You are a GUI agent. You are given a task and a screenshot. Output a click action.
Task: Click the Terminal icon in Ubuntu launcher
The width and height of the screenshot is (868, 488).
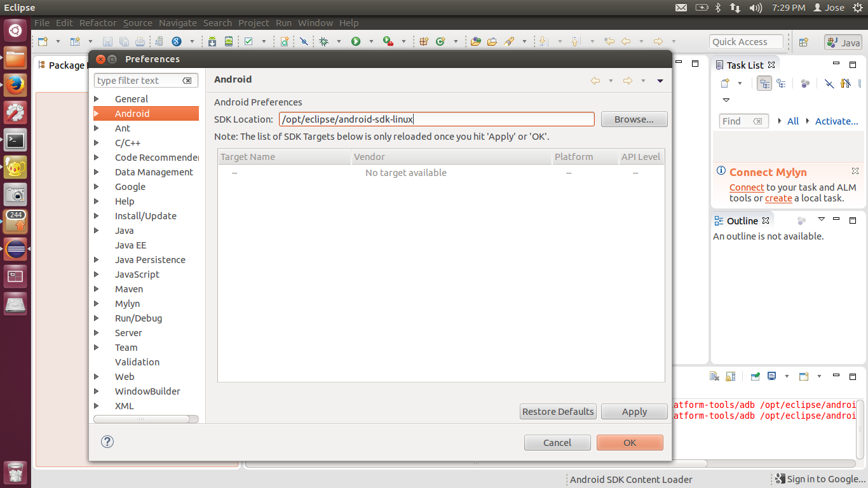click(15, 139)
